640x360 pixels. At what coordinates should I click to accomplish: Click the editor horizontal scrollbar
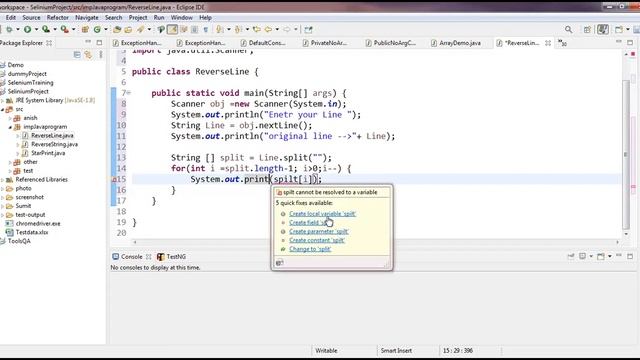(376, 242)
